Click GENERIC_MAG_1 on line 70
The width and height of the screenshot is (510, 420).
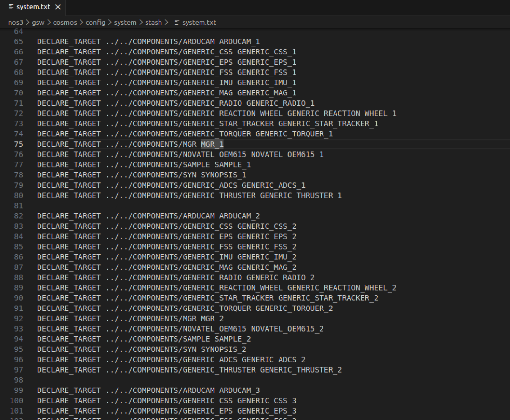pyautogui.click(x=267, y=93)
